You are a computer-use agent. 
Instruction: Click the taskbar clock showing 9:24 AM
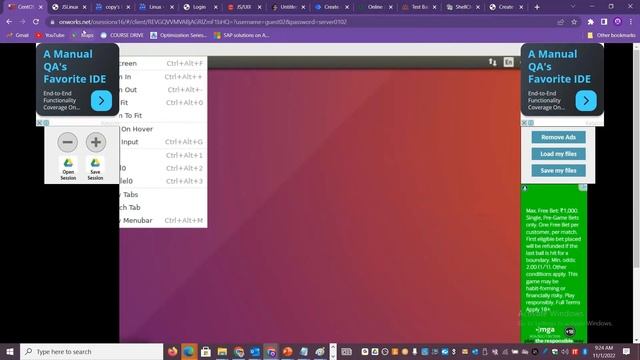coord(604,351)
